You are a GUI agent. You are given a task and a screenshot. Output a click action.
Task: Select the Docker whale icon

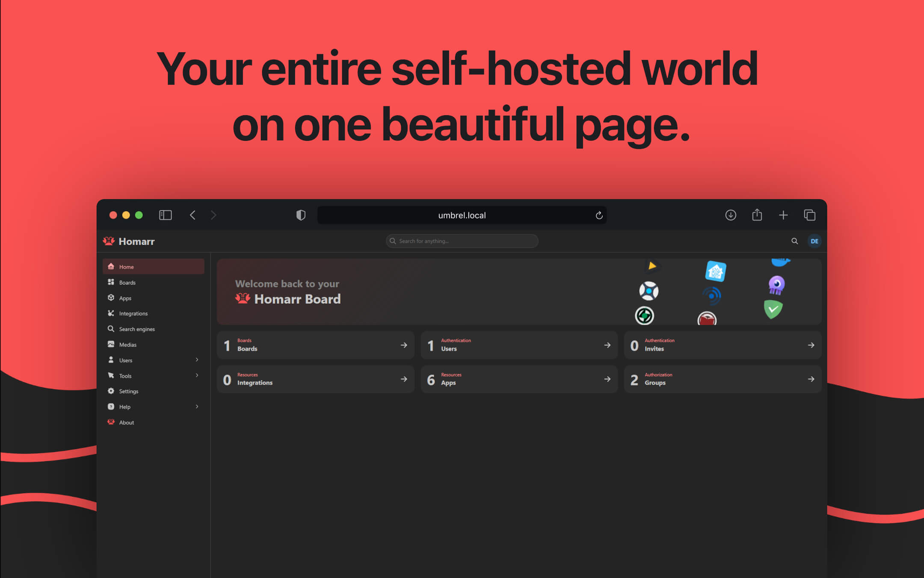tap(780, 262)
